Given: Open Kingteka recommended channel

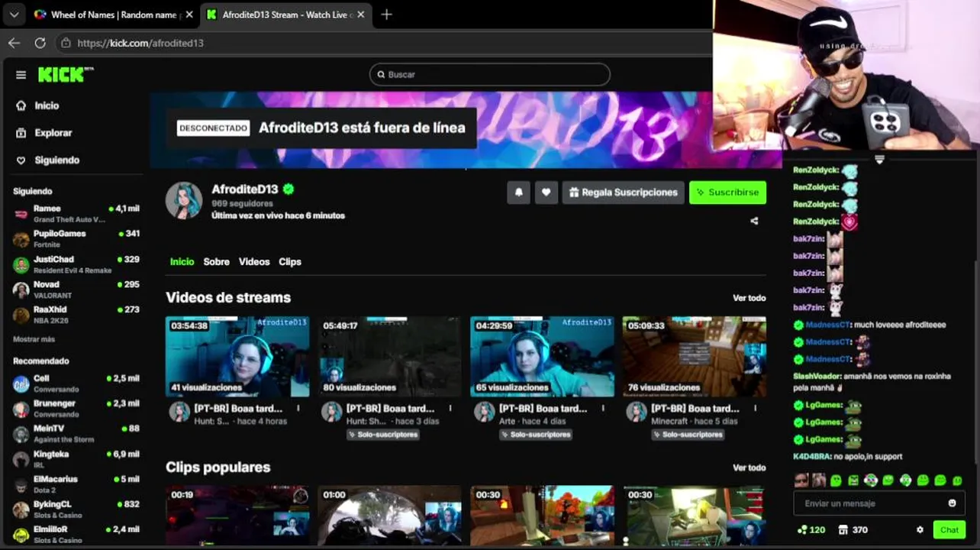Looking at the screenshot, I should pyautogui.click(x=76, y=459).
